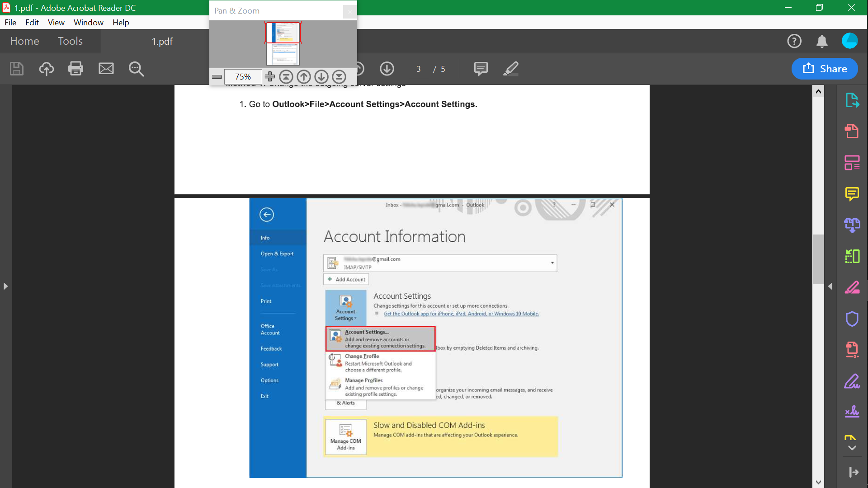
Task: Open Fill & Sign tool in sidebar
Action: [x=852, y=381]
